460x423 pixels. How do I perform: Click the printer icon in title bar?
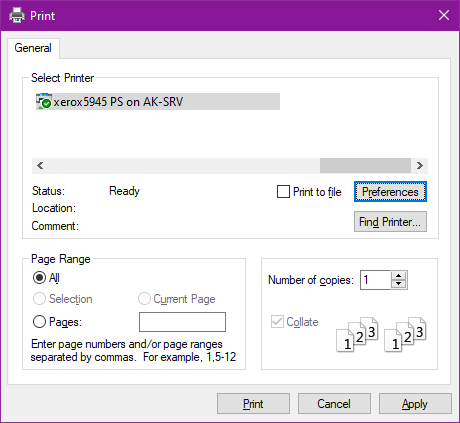point(17,15)
